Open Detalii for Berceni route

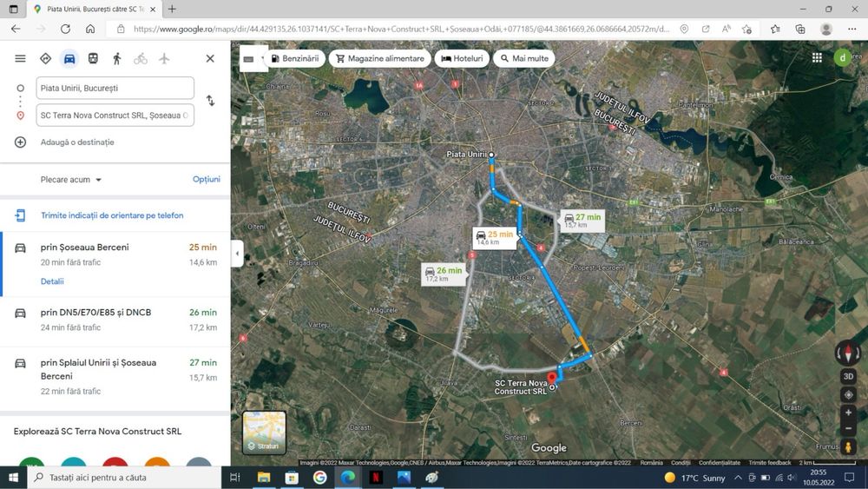[52, 281]
